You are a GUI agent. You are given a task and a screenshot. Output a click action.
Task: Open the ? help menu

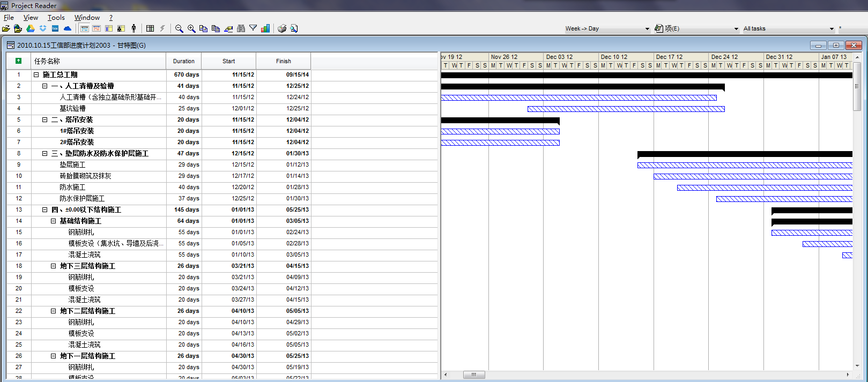click(x=111, y=18)
